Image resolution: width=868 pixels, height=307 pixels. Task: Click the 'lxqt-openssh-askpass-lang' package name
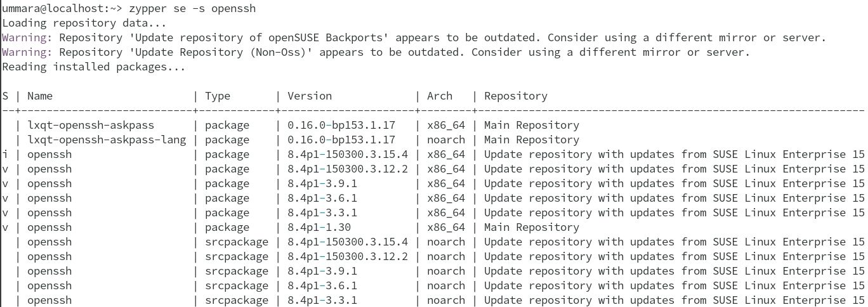107,140
